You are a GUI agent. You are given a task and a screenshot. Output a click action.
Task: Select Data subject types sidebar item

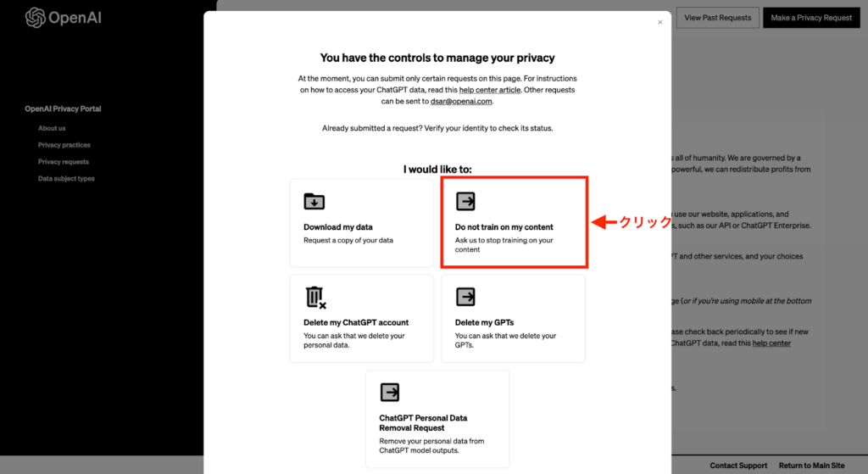(66, 179)
